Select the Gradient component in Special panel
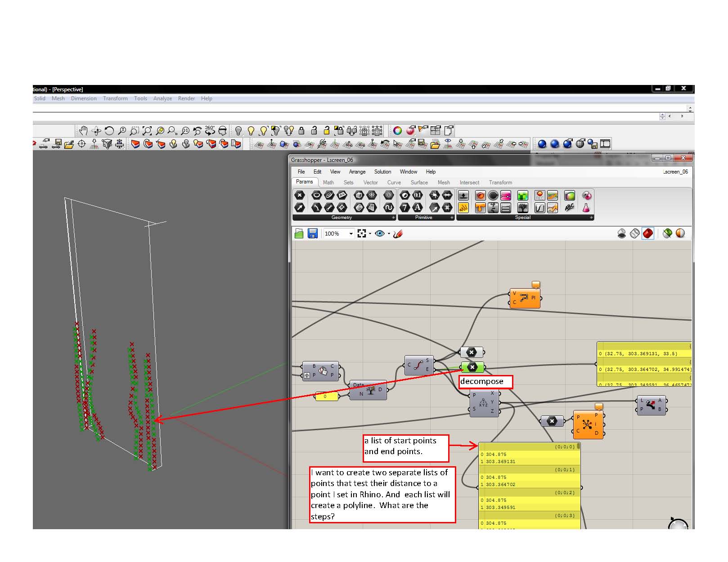Image resolution: width=728 pixels, height=562 pixels. click(570, 196)
